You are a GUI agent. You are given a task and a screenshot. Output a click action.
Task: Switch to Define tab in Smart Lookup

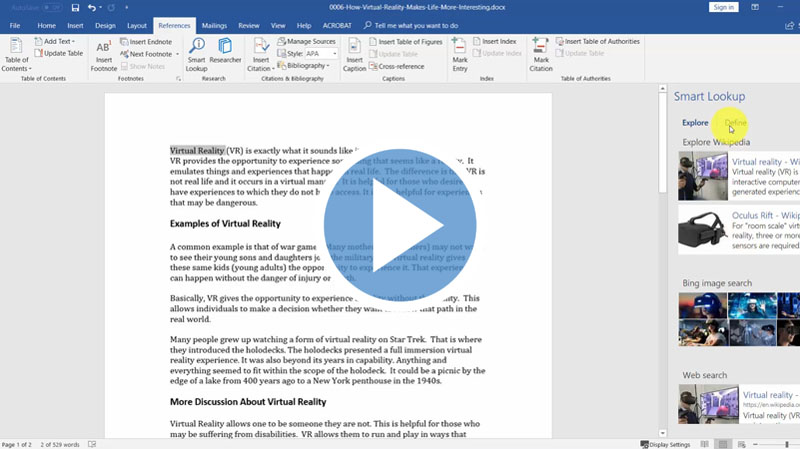coord(735,123)
